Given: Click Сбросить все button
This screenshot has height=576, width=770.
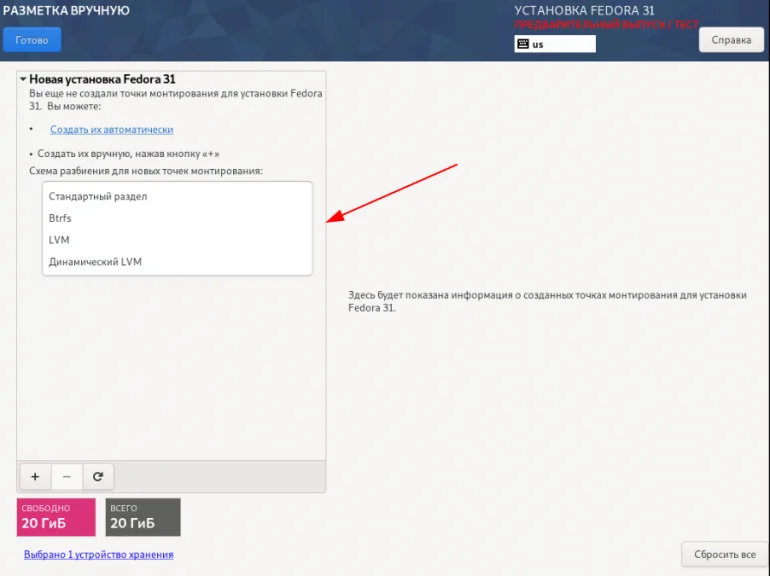Looking at the screenshot, I should coord(725,554).
